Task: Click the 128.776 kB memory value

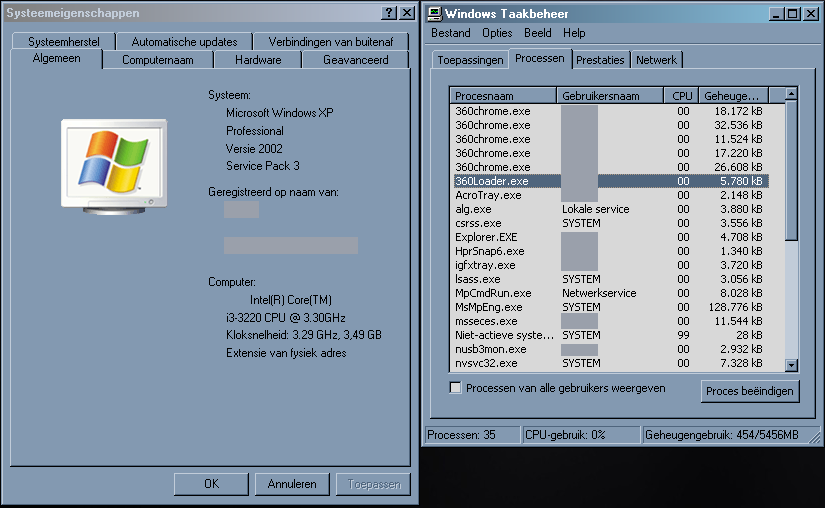Action: coord(735,307)
